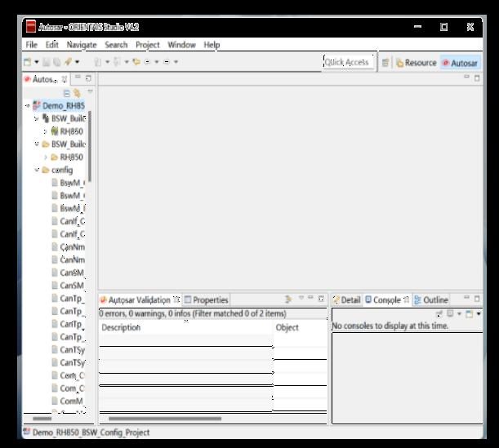Switch to the Resource perspective
This screenshot has height=448, width=499.
[417, 63]
